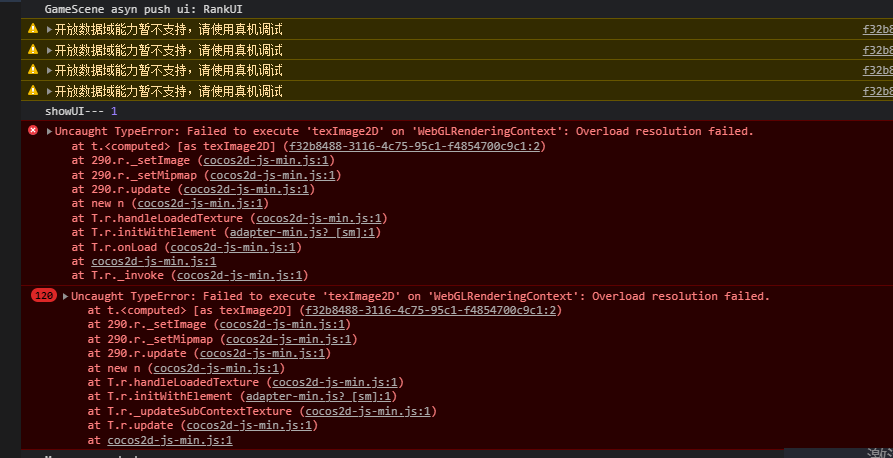Open the f32b8 source link on the fourth warning row
Viewport: 893px width, 458px height.
point(877,91)
